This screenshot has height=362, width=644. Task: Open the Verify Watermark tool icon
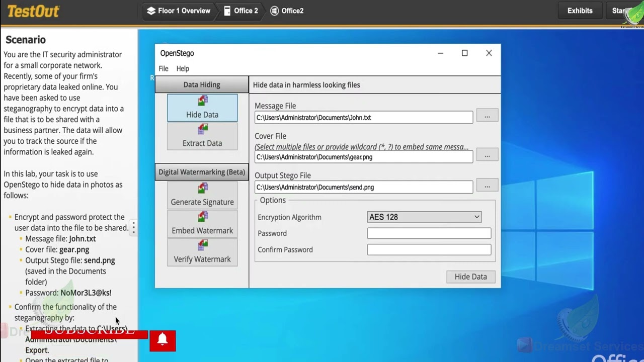coord(203,246)
